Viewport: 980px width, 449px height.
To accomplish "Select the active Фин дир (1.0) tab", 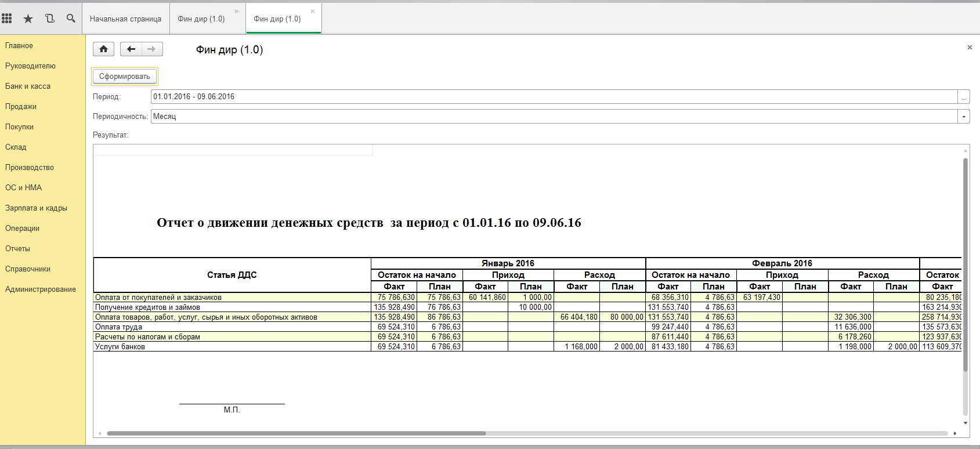I will [x=277, y=19].
